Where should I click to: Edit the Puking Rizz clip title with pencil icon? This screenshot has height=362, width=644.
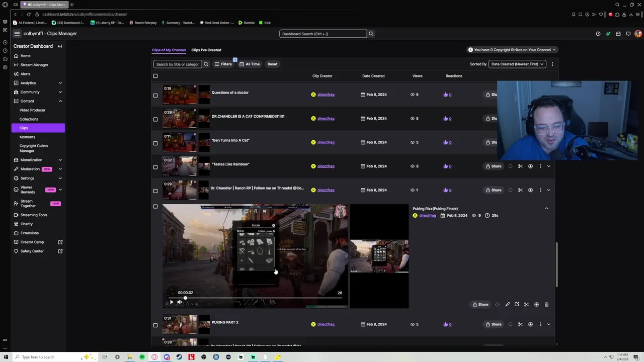(x=507, y=304)
